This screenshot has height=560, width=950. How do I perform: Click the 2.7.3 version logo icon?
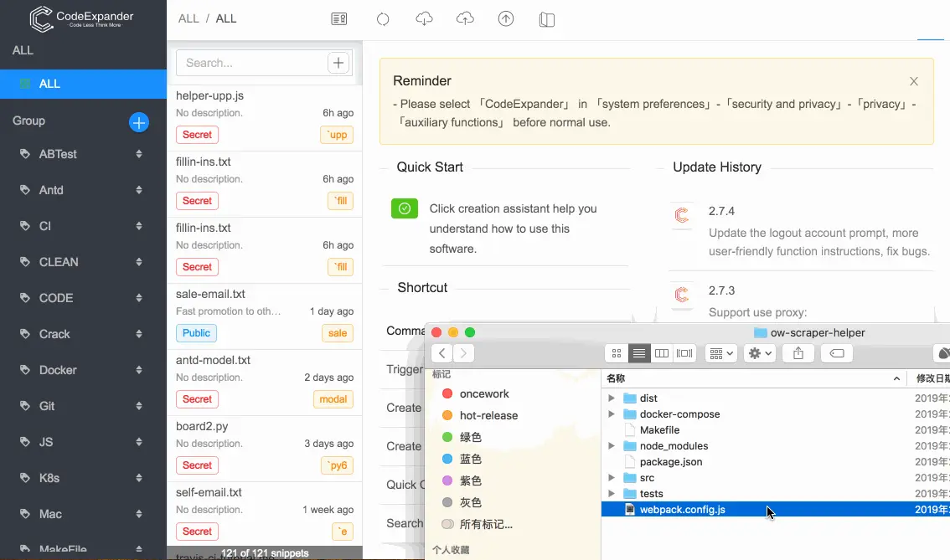point(682,294)
